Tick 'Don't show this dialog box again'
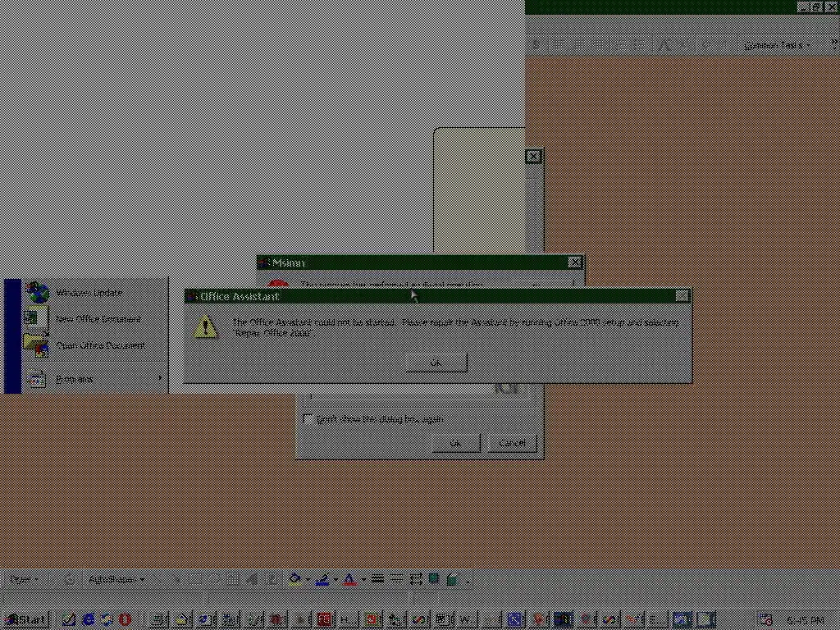Viewport: 840px width, 630px height. (x=308, y=419)
